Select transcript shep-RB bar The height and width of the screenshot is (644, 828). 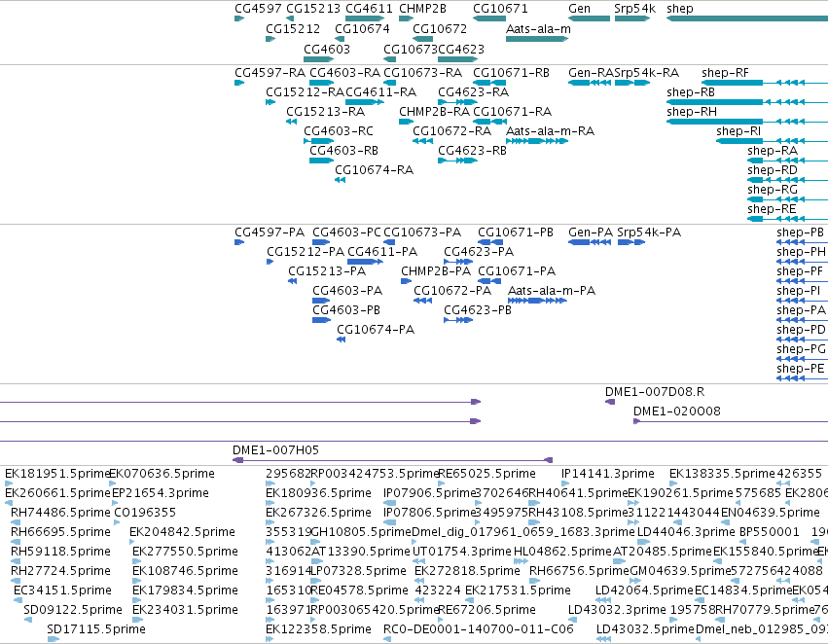coord(747,102)
